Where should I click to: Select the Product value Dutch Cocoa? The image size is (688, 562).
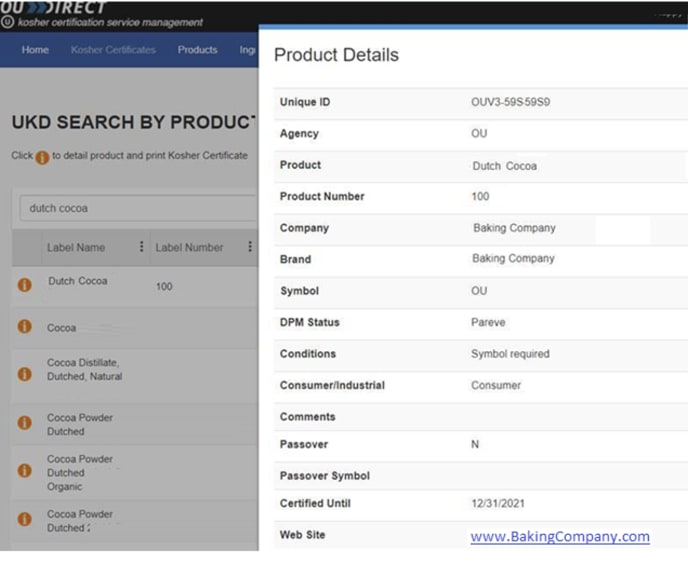point(505,166)
